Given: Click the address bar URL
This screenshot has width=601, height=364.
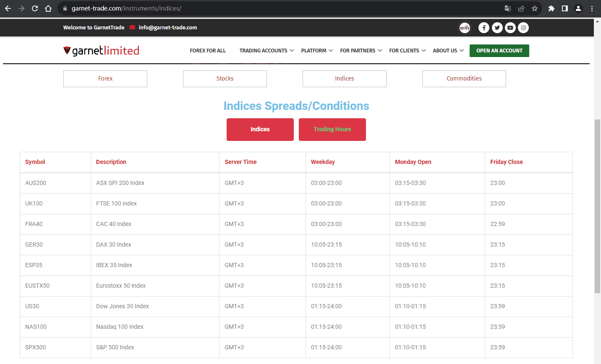Looking at the screenshot, I should pyautogui.click(x=126, y=8).
